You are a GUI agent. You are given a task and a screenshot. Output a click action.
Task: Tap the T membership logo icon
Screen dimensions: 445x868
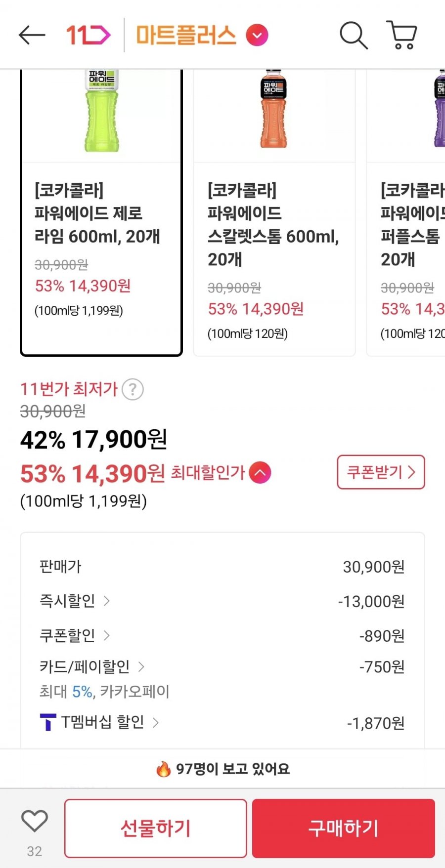click(47, 722)
